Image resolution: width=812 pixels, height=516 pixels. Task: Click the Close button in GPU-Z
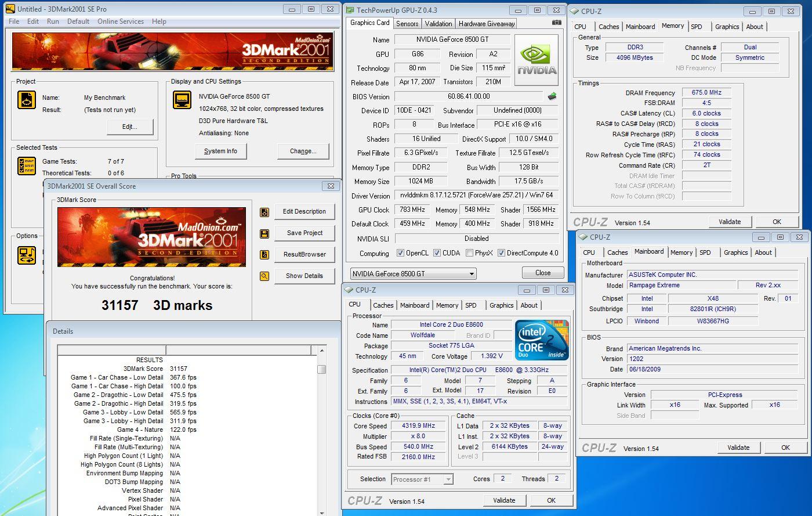543,273
